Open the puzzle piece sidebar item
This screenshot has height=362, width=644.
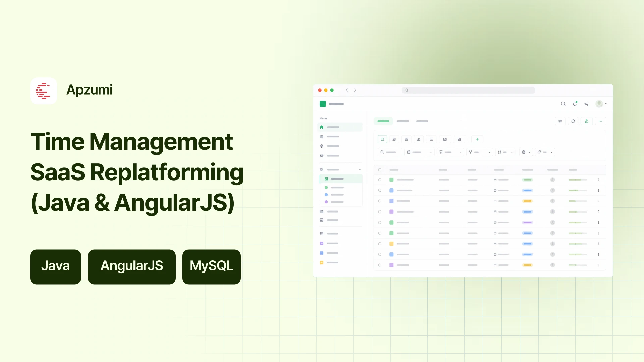coord(330,156)
